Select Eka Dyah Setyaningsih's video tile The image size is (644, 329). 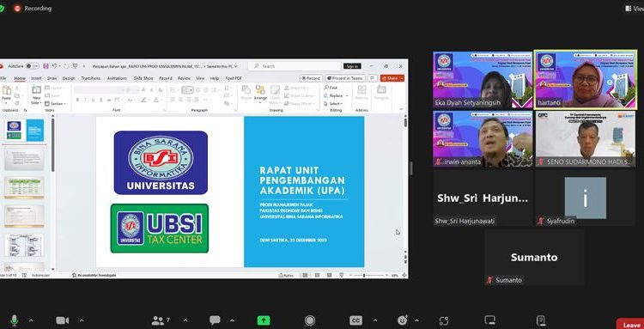pyautogui.click(x=483, y=80)
